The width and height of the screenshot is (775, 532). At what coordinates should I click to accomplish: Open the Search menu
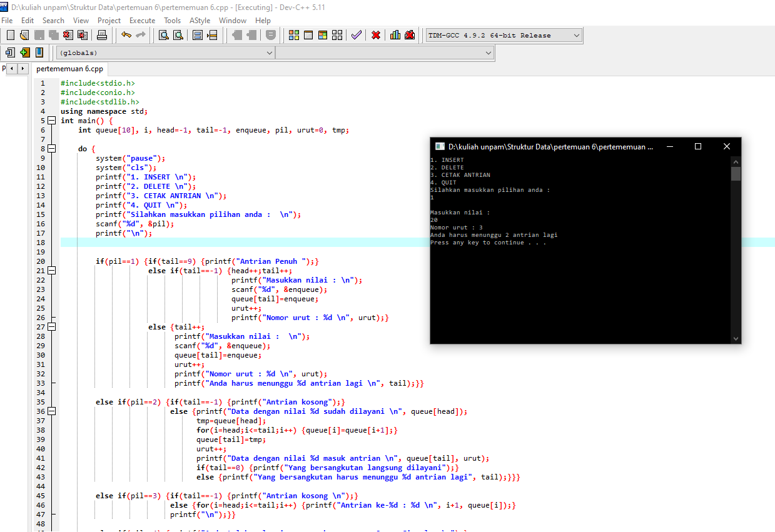coord(53,21)
